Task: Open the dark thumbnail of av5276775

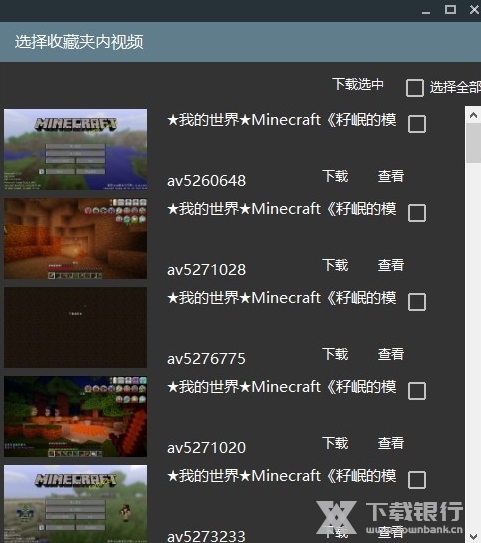Action: tap(75, 327)
